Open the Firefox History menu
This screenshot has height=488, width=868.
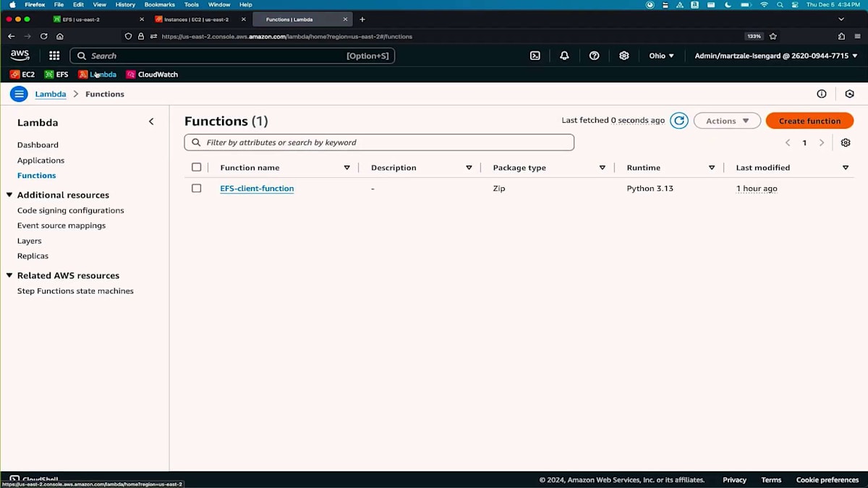125,4
